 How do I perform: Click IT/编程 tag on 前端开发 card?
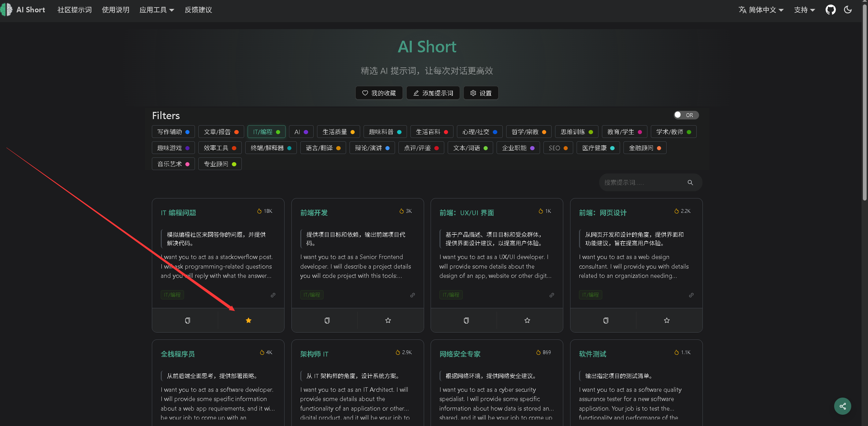pos(312,295)
